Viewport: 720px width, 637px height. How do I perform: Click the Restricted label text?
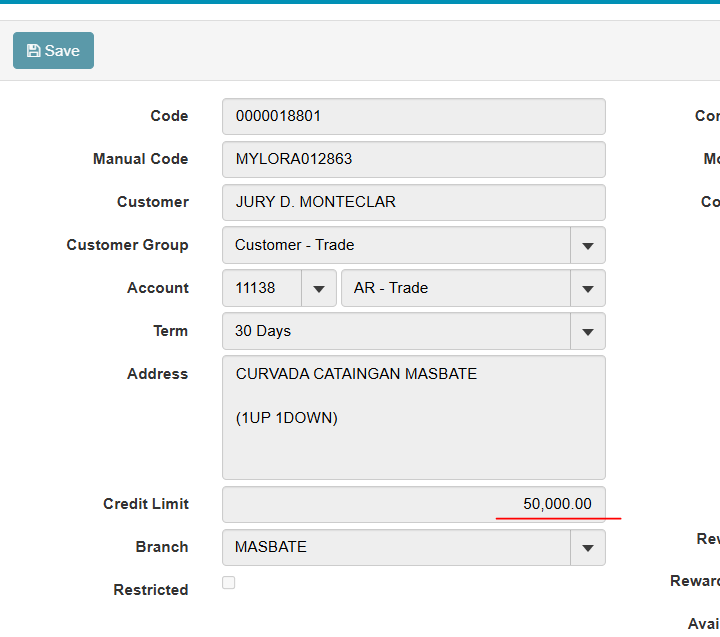150,590
